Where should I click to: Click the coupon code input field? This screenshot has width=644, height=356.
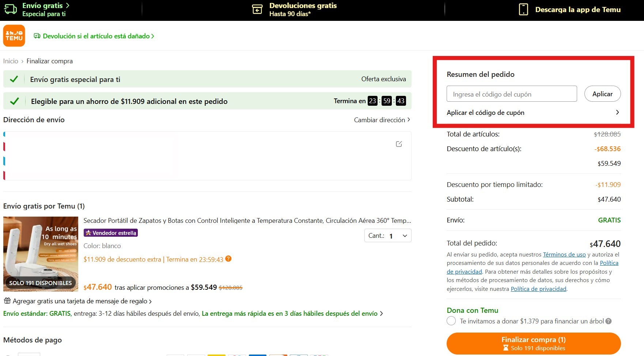pos(511,94)
